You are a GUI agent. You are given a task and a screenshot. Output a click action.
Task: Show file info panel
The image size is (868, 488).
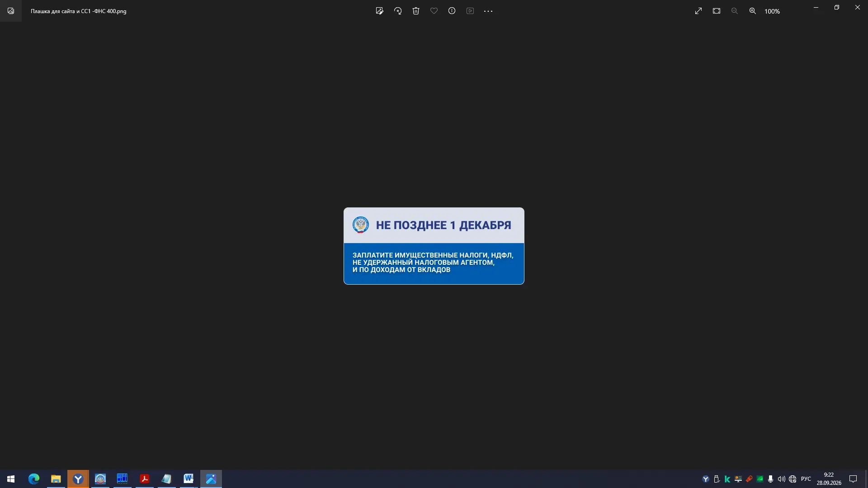click(452, 11)
